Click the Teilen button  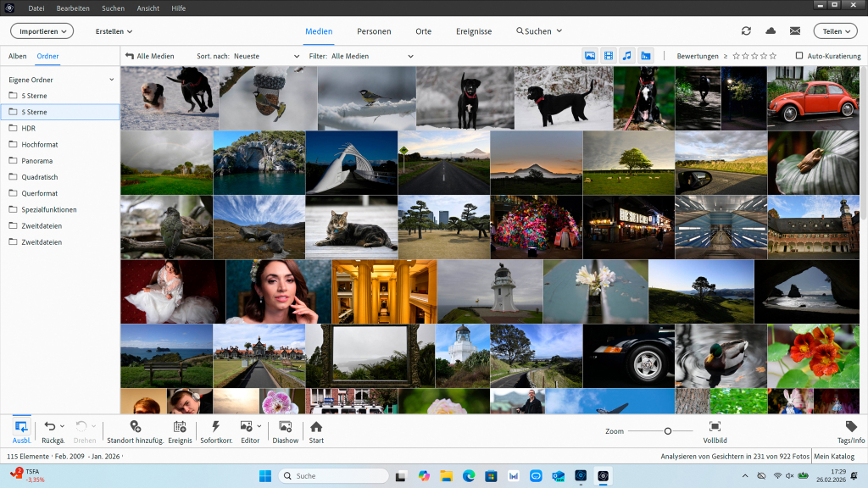(x=835, y=30)
